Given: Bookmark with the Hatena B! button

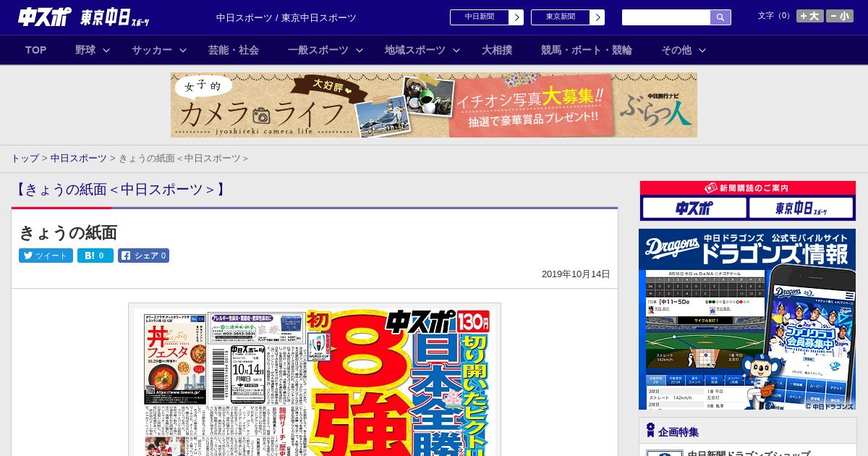Looking at the screenshot, I should pos(95,256).
